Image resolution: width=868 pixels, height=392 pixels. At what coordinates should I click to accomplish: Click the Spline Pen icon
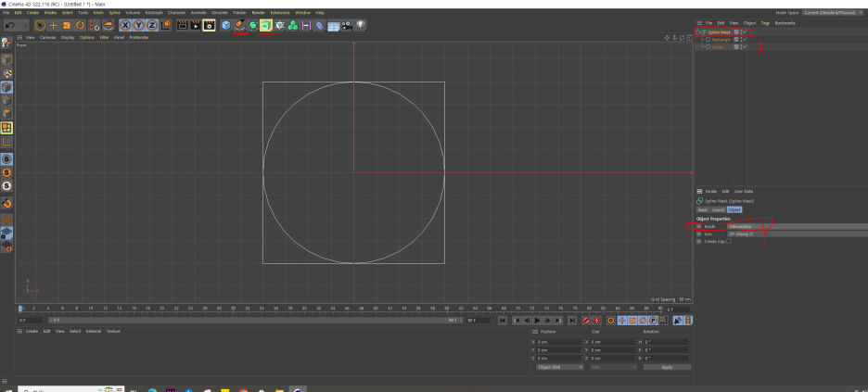click(x=239, y=25)
